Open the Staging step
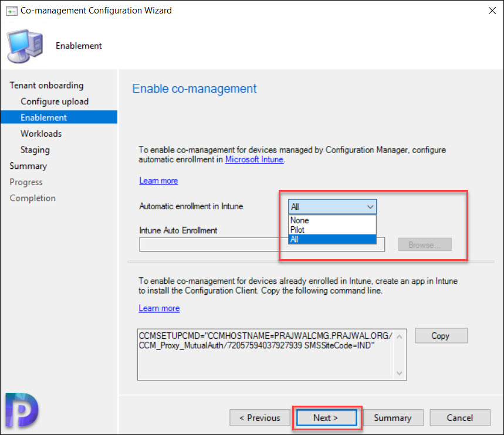This screenshot has width=504, height=435. [35, 150]
